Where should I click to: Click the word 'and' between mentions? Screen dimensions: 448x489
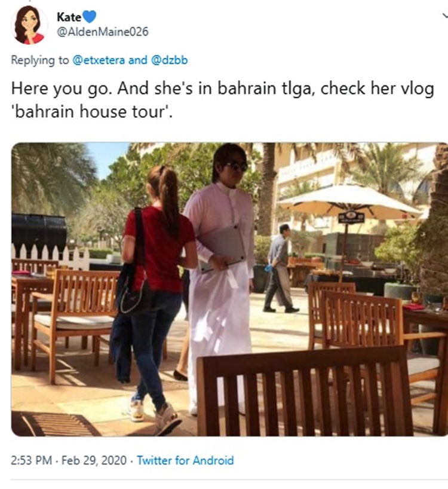tap(138, 60)
